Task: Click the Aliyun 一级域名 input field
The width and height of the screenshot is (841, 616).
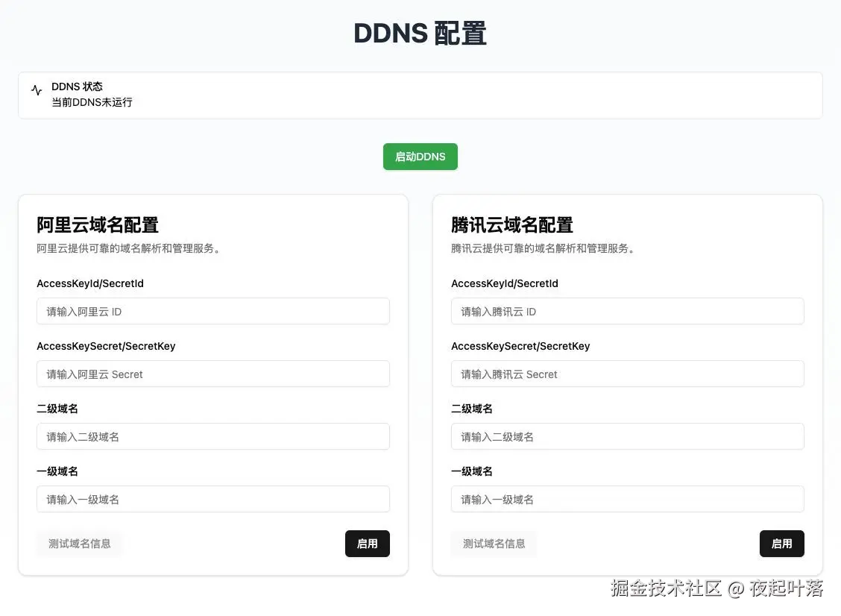Action: coord(213,500)
